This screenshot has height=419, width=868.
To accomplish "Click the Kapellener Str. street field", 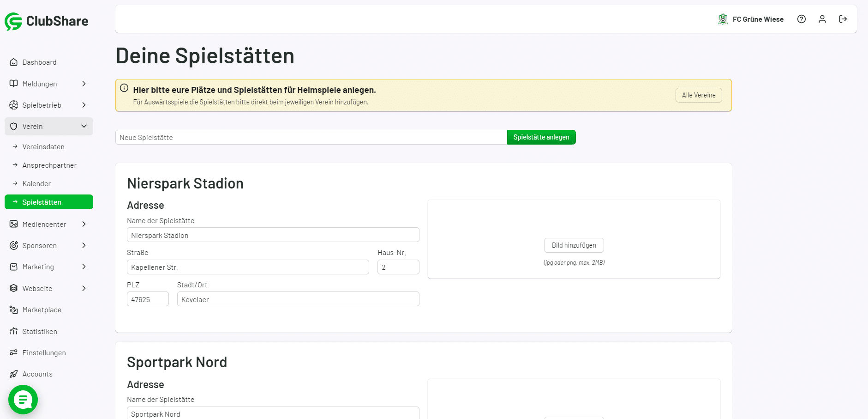I will coord(248,267).
